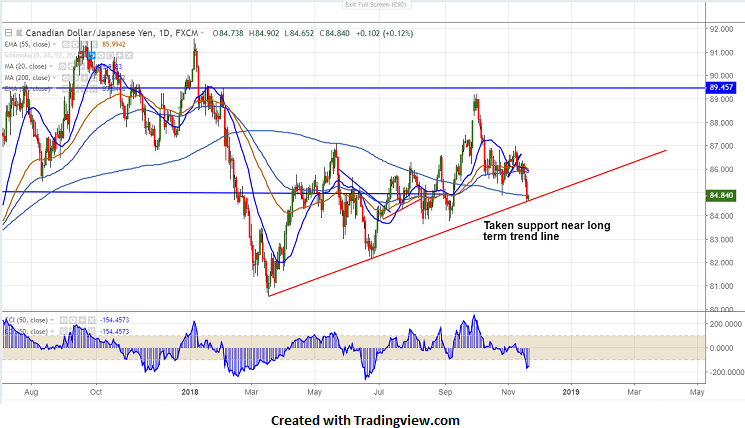Open dropdown arrow of second CCI (50, close) row

[52, 331]
